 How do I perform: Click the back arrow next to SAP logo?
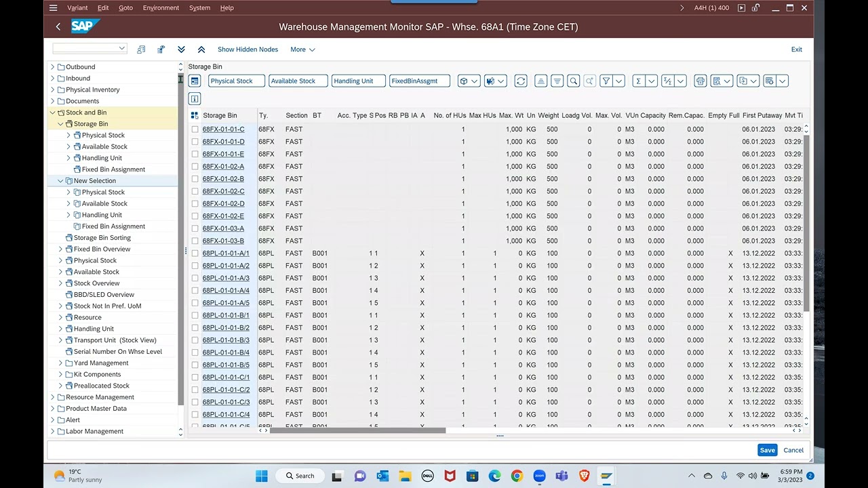tap(58, 26)
